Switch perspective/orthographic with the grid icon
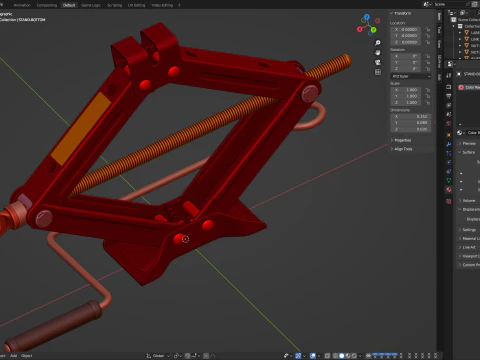This screenshot has width=480, height=360. pos(378,72)
